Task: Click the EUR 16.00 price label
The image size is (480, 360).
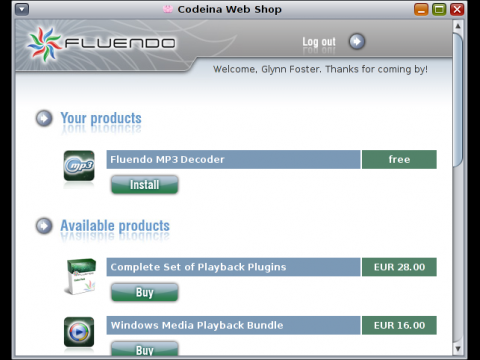Action: click(399, 325)
